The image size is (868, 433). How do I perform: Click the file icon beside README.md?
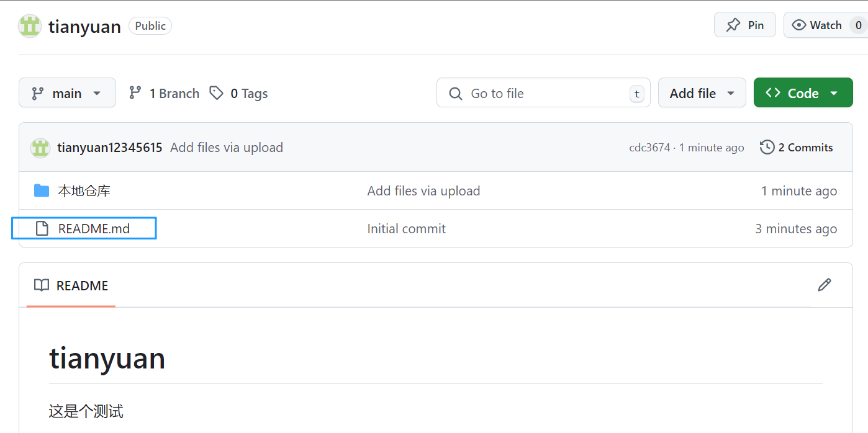(x=42, y=228)
